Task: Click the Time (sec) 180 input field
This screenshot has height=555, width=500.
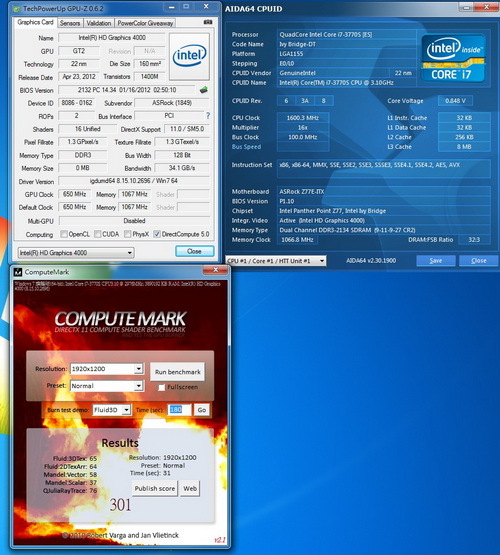Action: (179, 410)
